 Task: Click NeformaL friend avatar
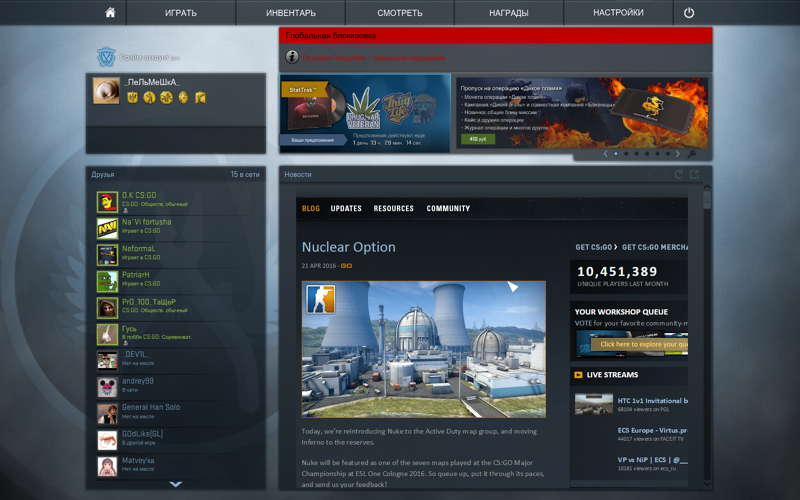pyautogui.click(x=107, y=255)
